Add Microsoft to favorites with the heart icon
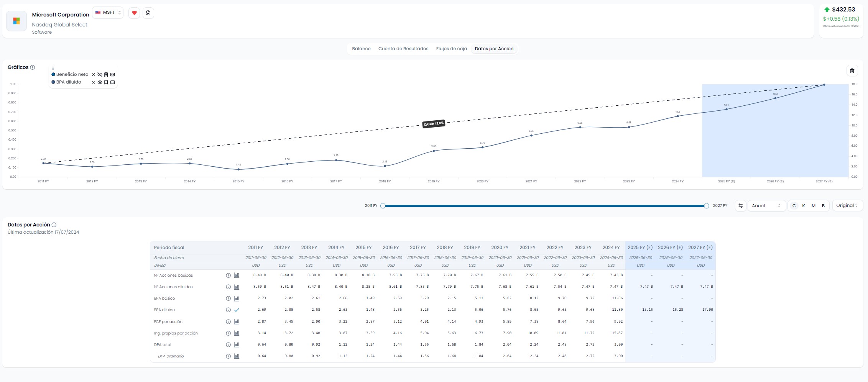This screenshot has width=868, height=382. click(134, 13)
